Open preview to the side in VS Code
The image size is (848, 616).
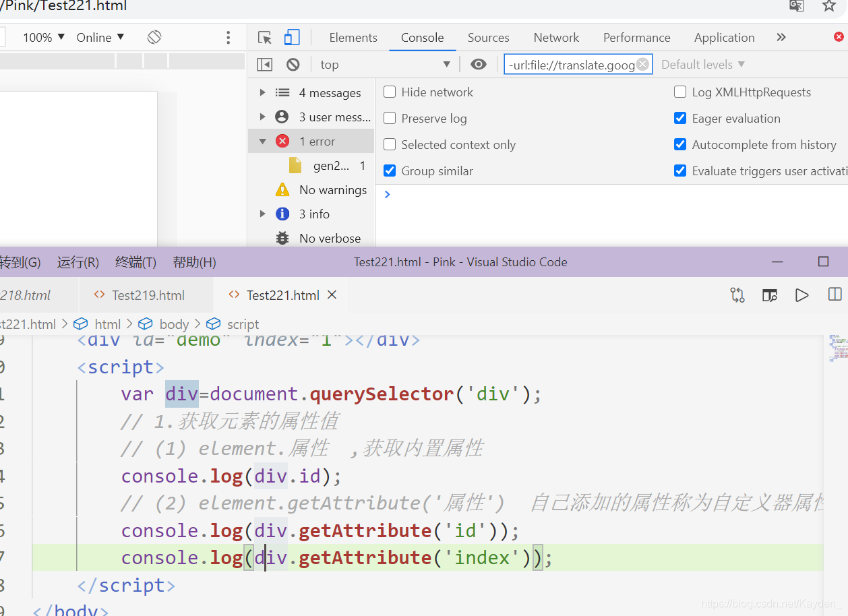point(770,295)
